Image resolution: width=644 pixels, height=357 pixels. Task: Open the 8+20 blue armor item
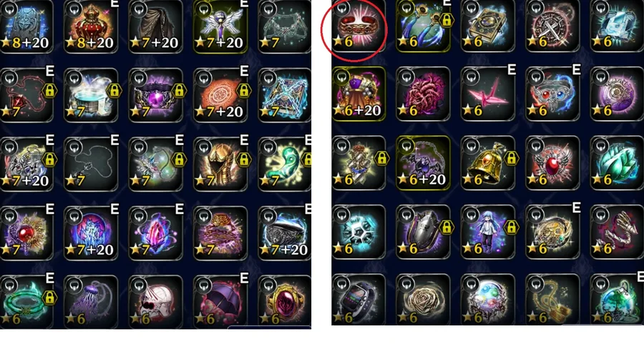[26, 26]
